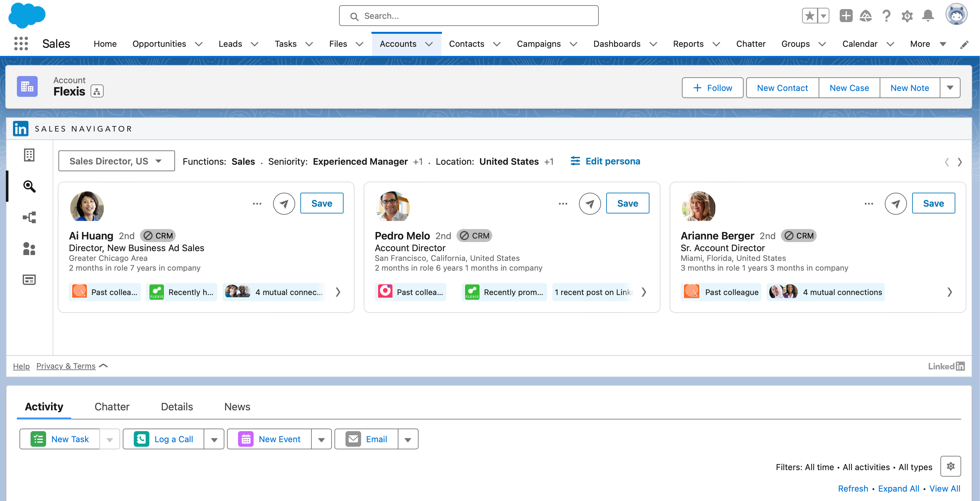Click the global Search field
Screen dimensions: 980x501
tap(469, 16)
